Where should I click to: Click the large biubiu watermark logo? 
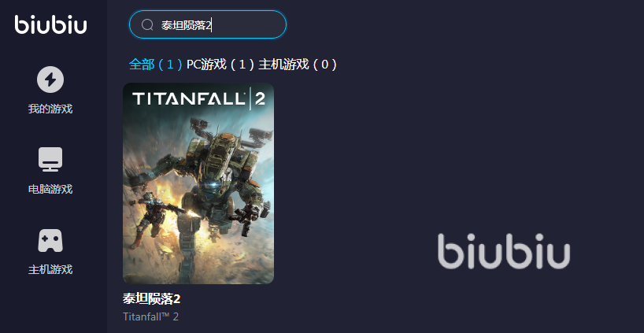pos(504,251)
